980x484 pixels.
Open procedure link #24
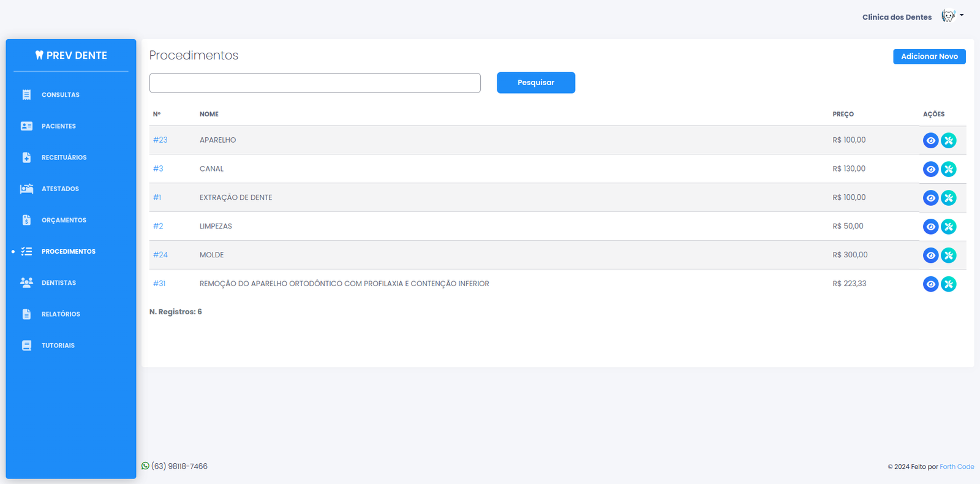[x=160, y=255]
